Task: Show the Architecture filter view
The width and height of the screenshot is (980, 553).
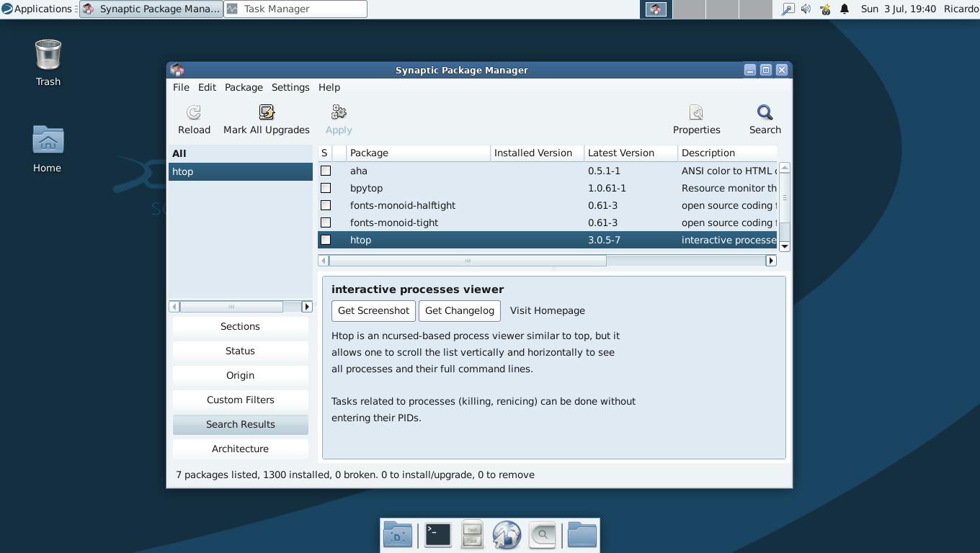Action: pos(240,449)
